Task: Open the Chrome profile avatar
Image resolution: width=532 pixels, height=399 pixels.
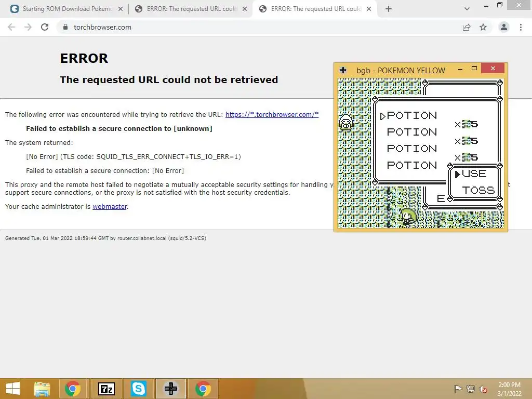Action: tap(504, 27)
